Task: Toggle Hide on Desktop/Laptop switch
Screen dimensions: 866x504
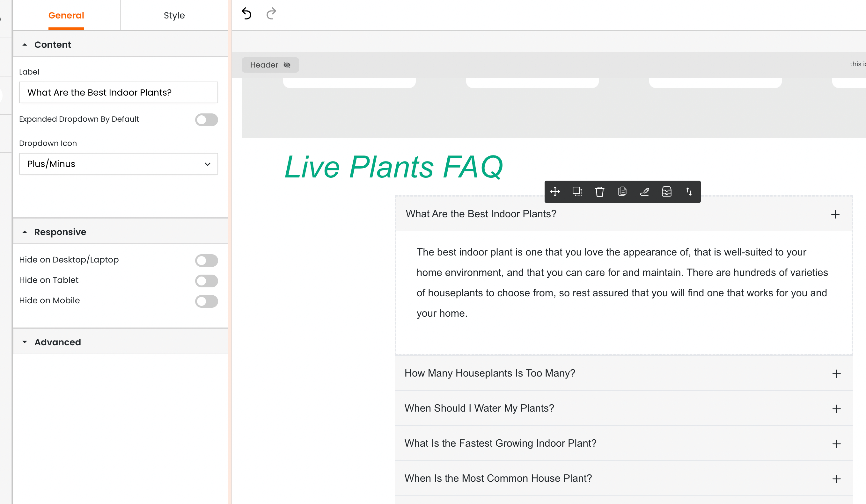Action: coord(206,260)
